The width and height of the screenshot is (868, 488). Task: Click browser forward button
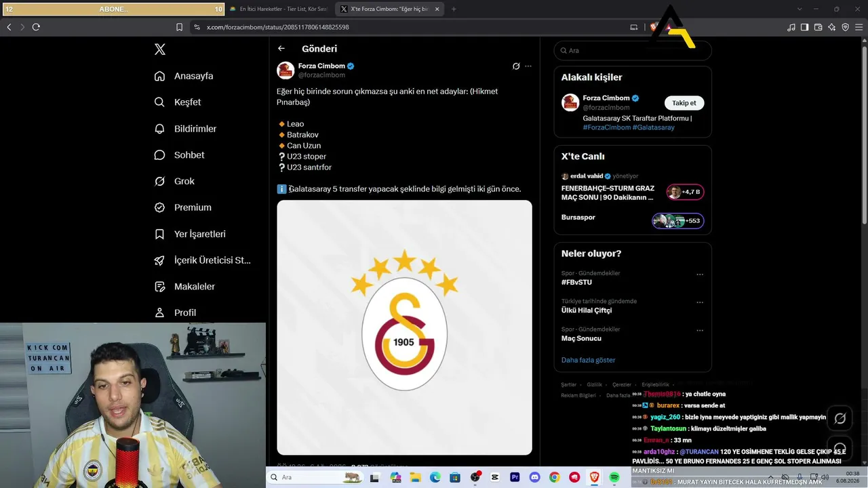pyautogui.click(x=22, y=27)
